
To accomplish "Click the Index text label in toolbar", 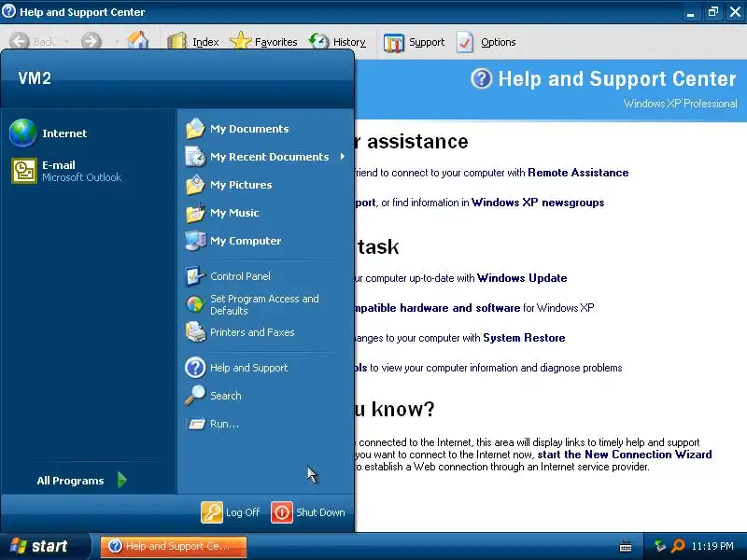I will click(x=205, y=42).
